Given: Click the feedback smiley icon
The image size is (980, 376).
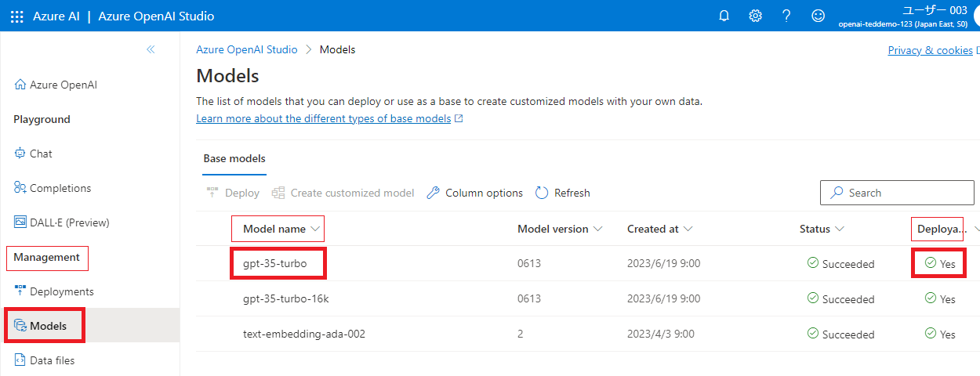Looking at the screenshot, I should (x=818, y=16).
